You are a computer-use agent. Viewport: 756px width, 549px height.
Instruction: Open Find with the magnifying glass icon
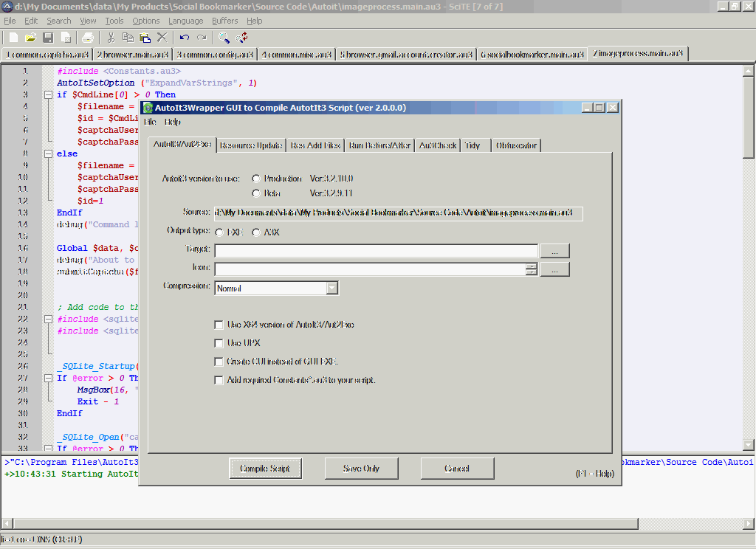coord(224,38)
